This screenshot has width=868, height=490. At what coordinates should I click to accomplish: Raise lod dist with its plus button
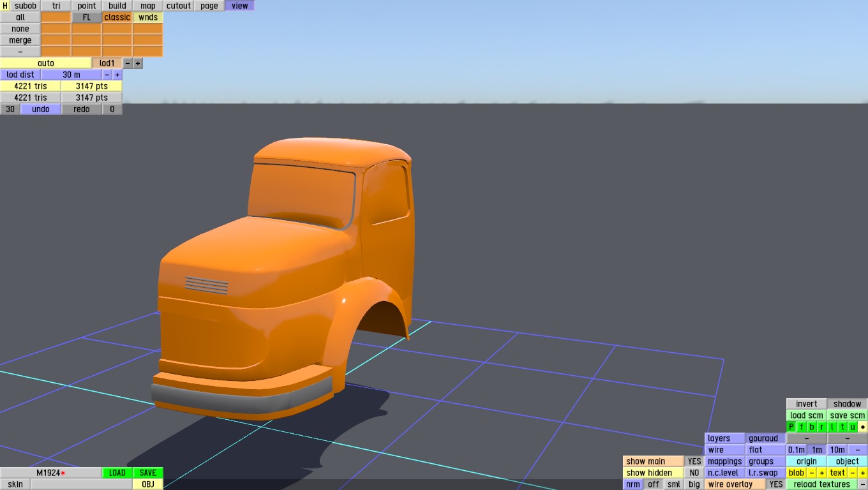[x=117, y=75]
